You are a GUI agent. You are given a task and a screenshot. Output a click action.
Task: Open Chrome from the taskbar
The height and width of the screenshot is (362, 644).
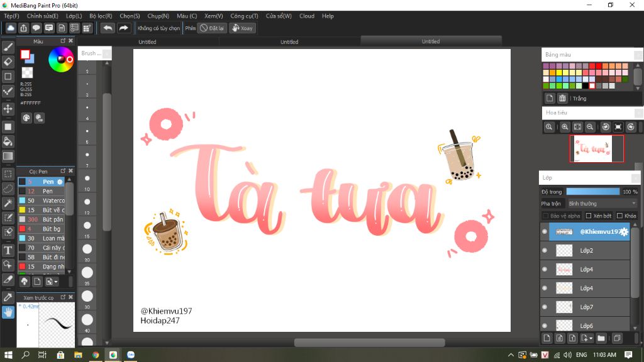[x=96, y=355]
